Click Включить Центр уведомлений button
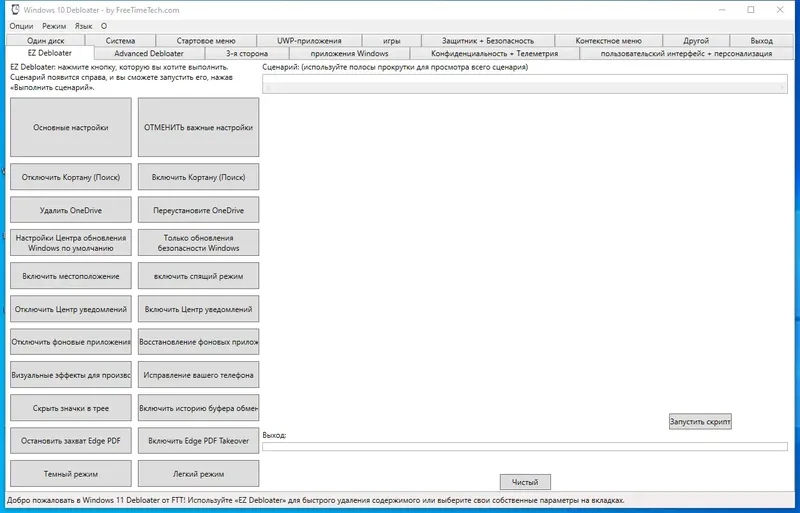Viewport: 800px width, 513px height. pyautogui.click(x=198, y=309)
